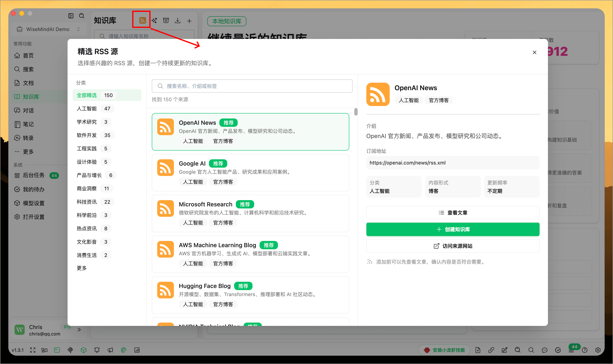Image resolution: width=613 pixels, height=364 pixels.
Task: Click the 请输入知识库名称 search field
Action: (144, 36)
